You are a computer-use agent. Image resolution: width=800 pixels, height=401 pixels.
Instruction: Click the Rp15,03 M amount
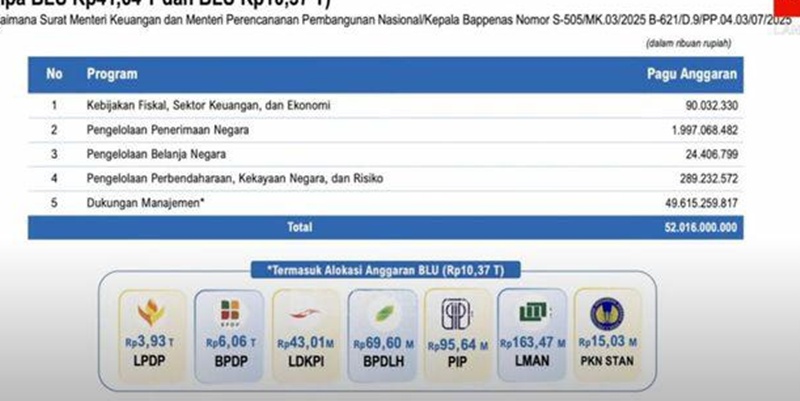click(608, 341)
